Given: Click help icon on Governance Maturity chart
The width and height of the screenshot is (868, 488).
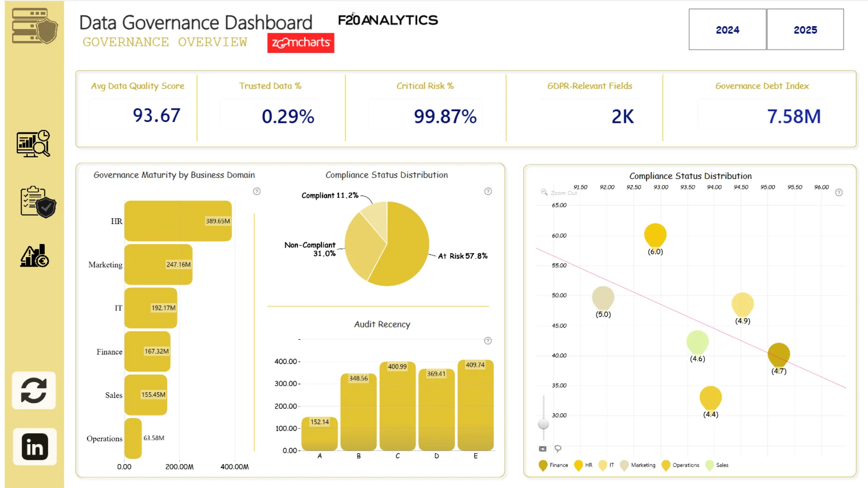Looking at the screenshot, I should (x=257, y=192).
